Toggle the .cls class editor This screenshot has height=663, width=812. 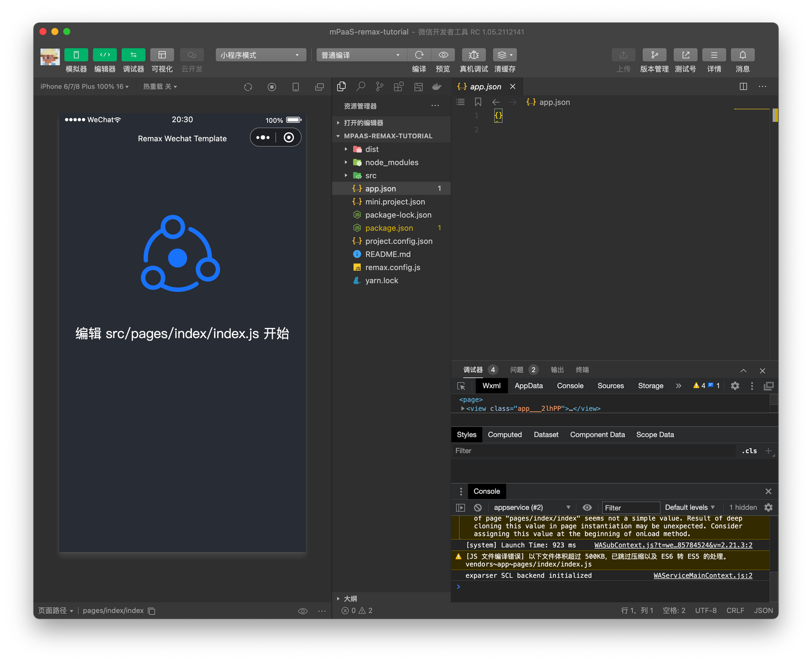[x=750, y=451]
